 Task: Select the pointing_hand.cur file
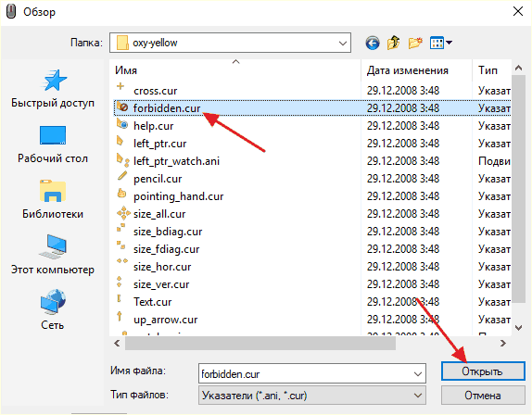coord(179,196)
